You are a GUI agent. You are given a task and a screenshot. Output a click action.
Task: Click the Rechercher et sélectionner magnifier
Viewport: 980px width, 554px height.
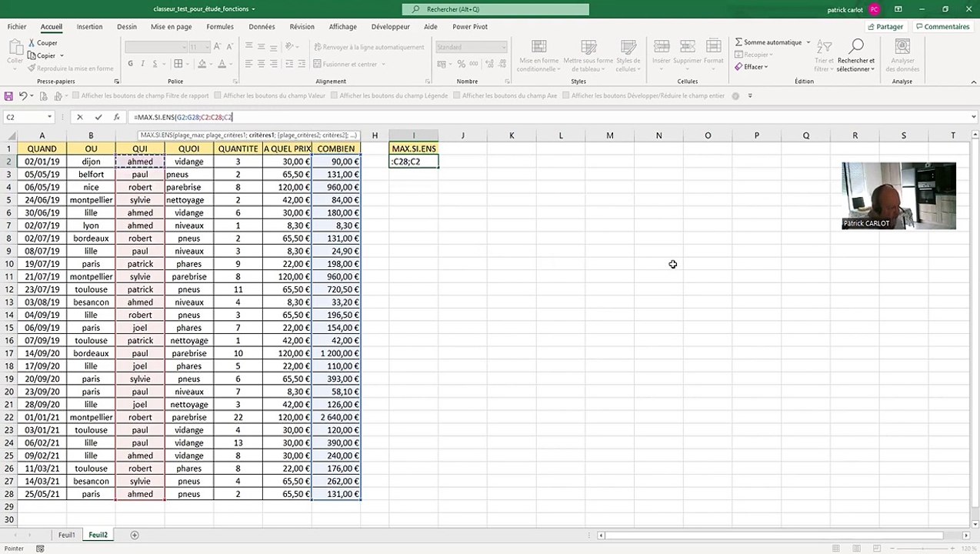856,47
